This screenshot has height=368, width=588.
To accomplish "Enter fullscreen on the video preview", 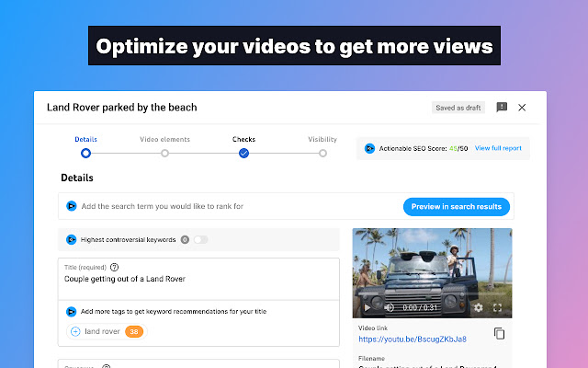I will tap(498, 307).
